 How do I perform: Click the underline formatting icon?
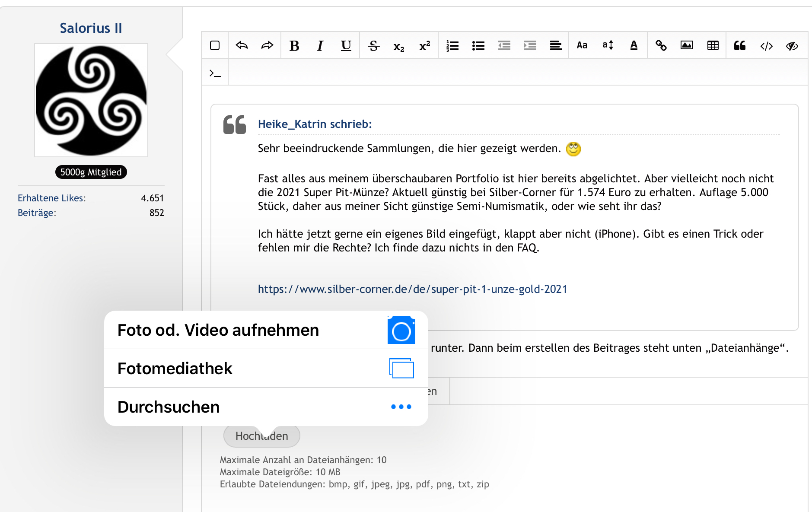(x=346, y=46)
